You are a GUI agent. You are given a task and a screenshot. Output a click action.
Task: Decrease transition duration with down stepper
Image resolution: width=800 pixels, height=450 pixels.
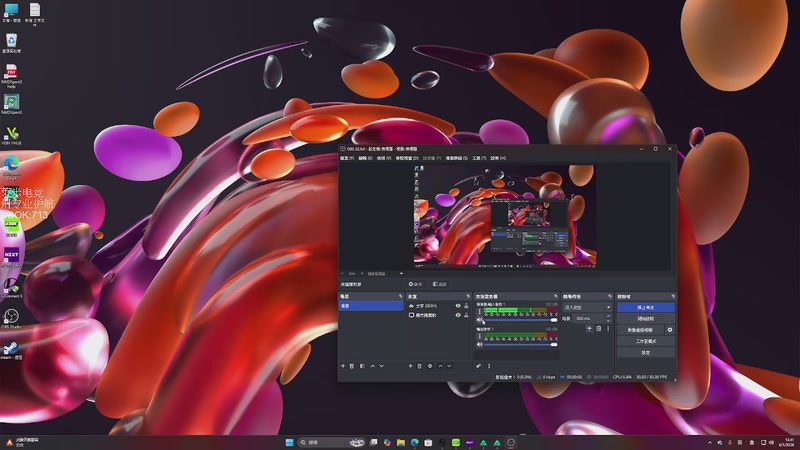(608, 320)
